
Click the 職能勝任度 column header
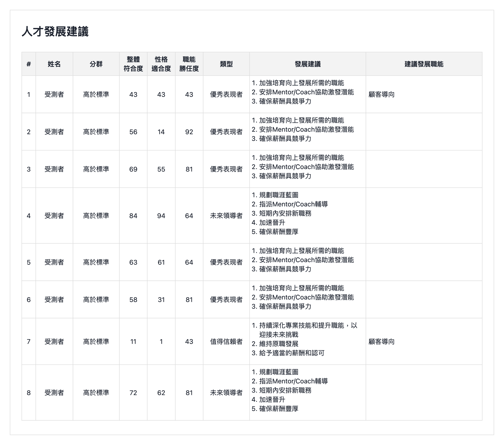click(x=189, y=64)
